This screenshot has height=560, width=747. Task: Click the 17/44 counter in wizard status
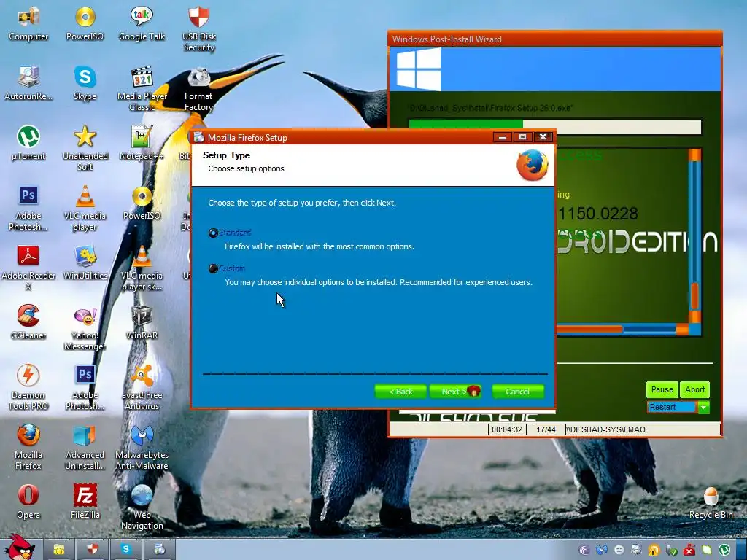(x=546, y=429)
